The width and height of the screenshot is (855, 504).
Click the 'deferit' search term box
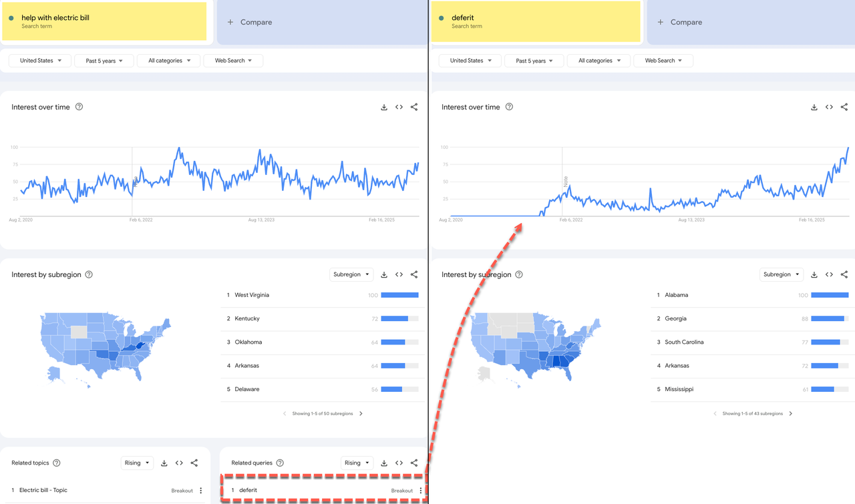536,21
